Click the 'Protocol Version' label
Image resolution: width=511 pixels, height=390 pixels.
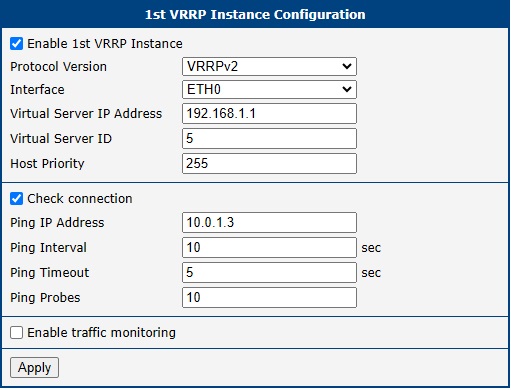point(58,67)
